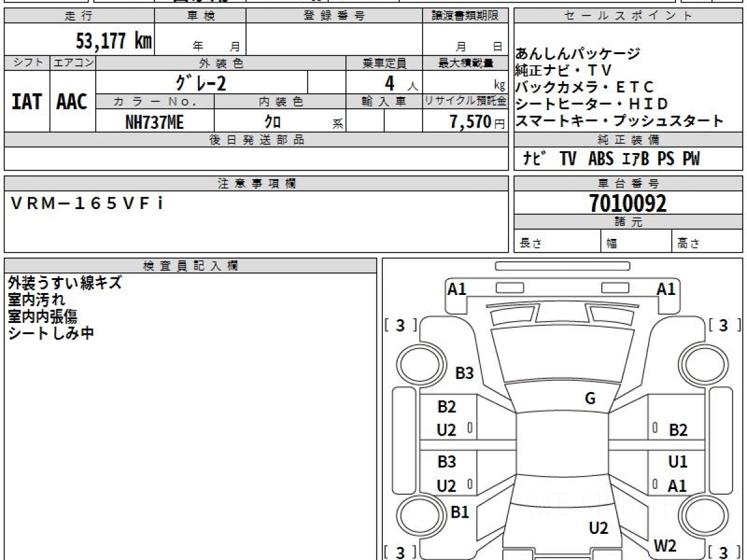Select inspector note 室内汚れ
Screen dimensions: 747x560
(x=37, y=300)
